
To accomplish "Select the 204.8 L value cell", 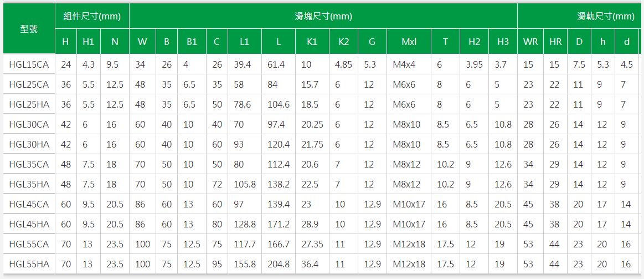I will (x=279, y=264).
